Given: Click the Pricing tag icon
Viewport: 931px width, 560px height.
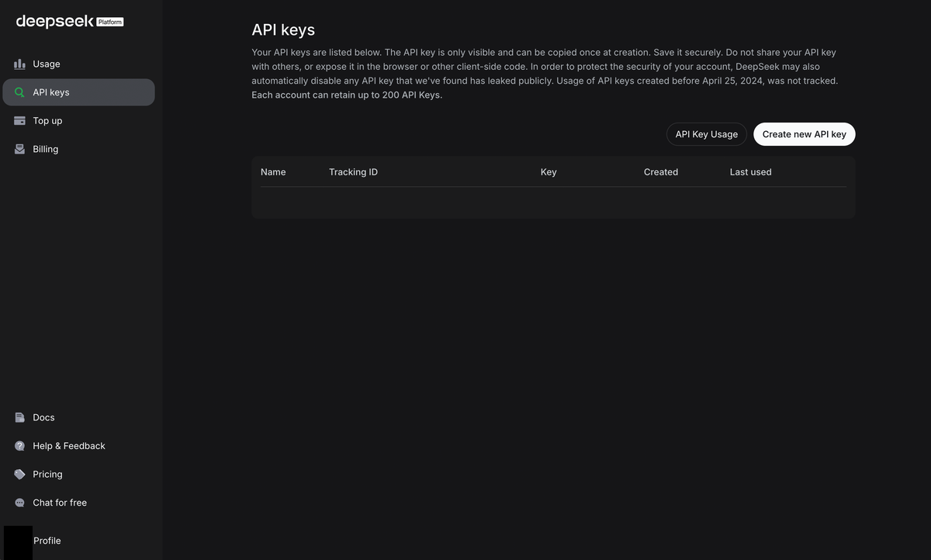Looking at the screenshot, I should coord(19,474).
